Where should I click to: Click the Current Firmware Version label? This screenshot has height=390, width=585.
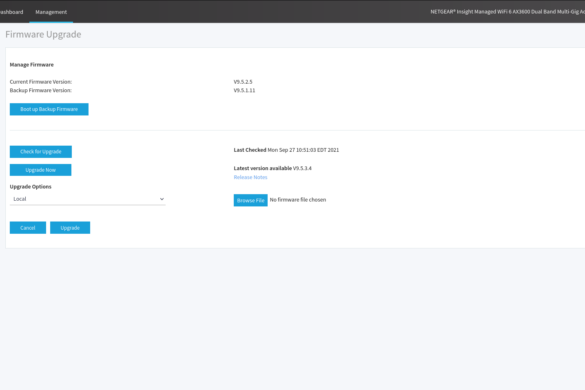tap(41, 82)
